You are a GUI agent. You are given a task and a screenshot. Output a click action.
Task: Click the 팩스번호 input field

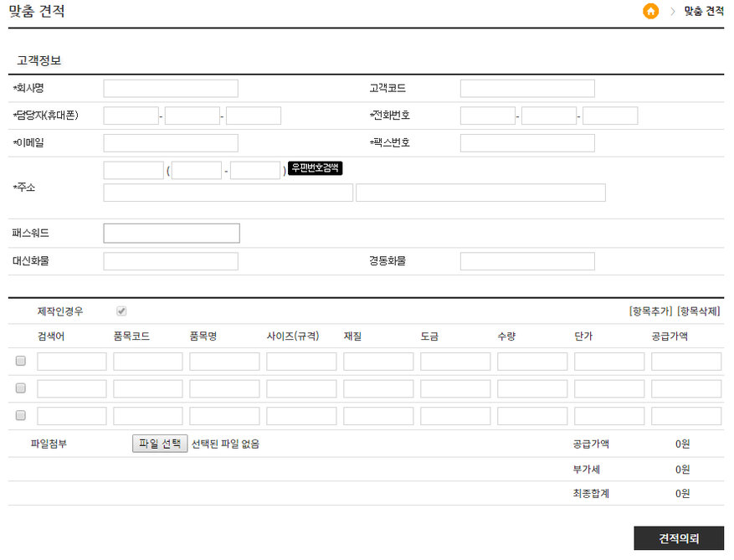pyautogui.click(x=527, y=143)
